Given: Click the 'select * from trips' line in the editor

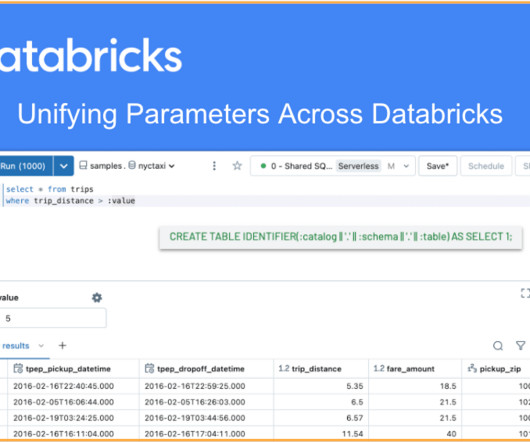Looking at the screenshot, I should tap(50, 189).
